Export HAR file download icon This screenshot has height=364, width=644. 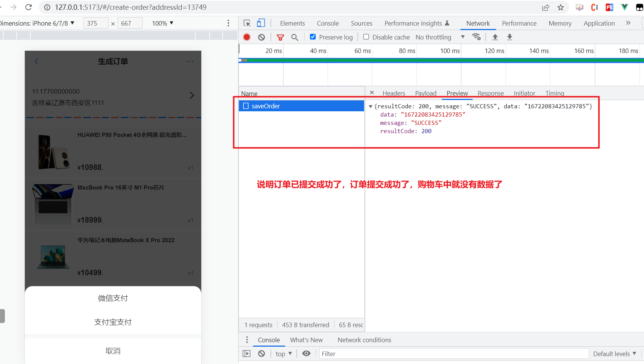[x=509, y=37]
